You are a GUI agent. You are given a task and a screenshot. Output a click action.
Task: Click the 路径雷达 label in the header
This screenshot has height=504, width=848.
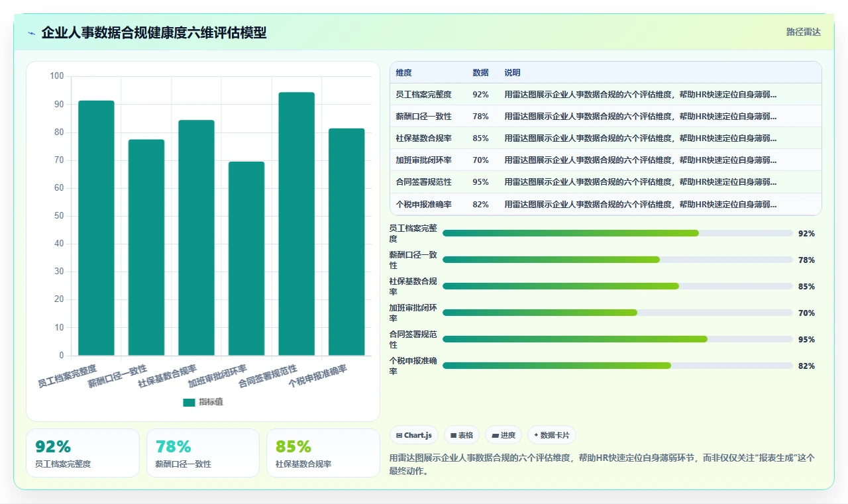click(803, 32)
